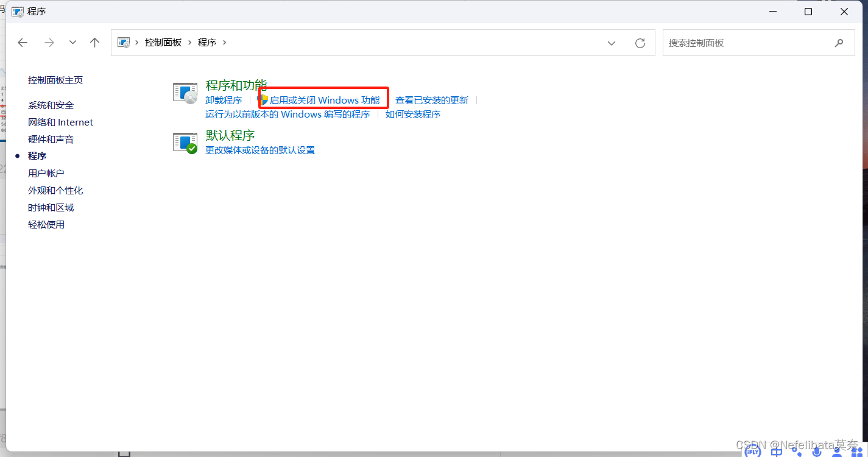Viewport: 868px width, 457px height.
Task: Maximize the 程序 window
Action: [808, 12]
